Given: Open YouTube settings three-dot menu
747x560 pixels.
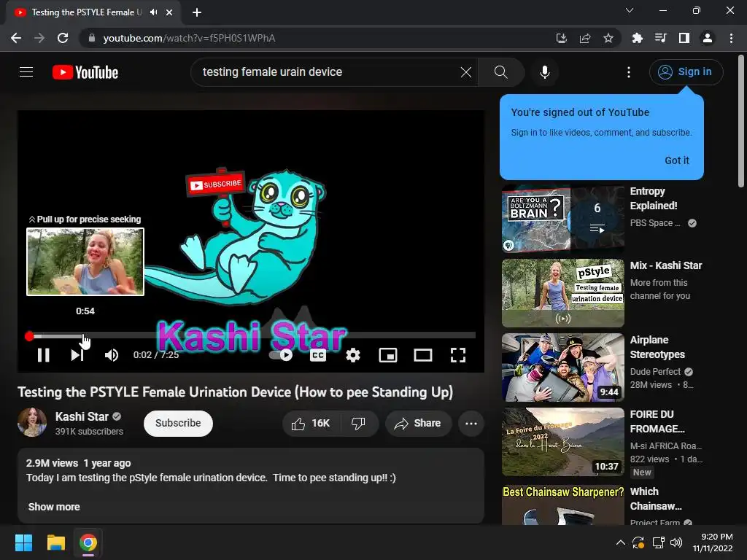Looking at the screenshot, I should pos(628,72).
